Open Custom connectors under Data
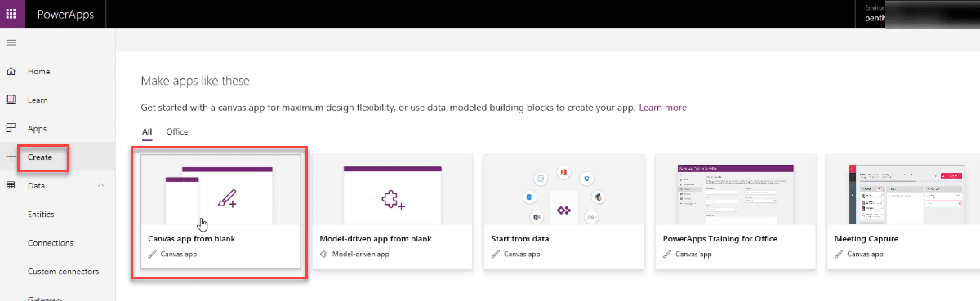Viewport: 980px width, 301px height. [64, 272]
